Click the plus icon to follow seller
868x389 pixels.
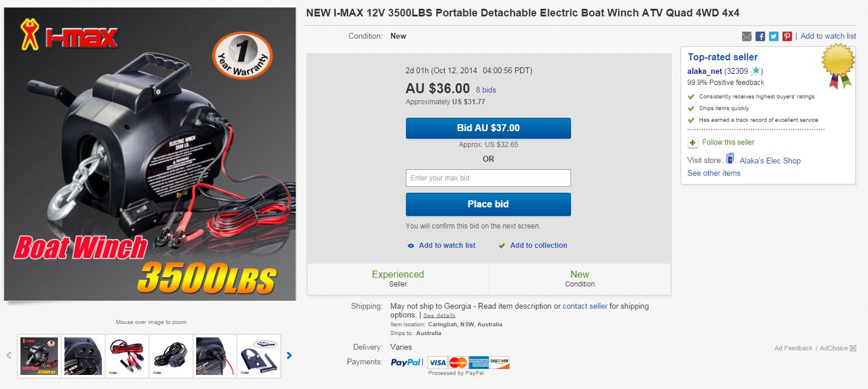coord(693,142)
